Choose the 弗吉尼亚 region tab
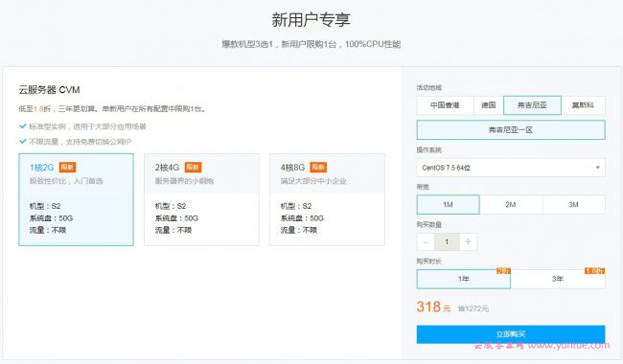The image size is (623, 364). [x=532, y=105]
